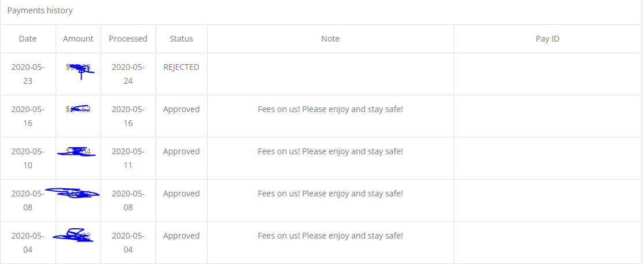Click the Pay ID column header
This screenshot has width=644, height=264.
click(547, 39)
